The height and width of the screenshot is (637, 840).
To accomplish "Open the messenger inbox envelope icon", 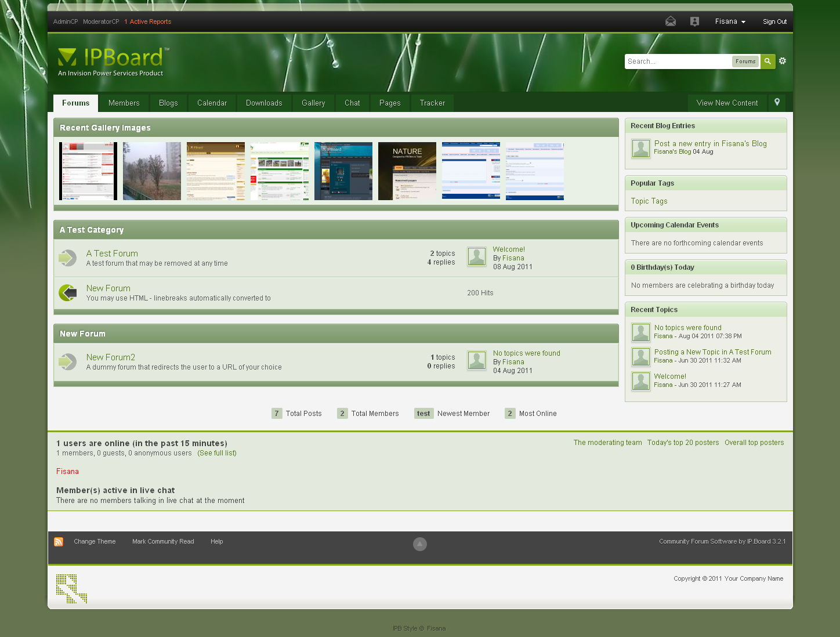I will click(x=670, y=21).
